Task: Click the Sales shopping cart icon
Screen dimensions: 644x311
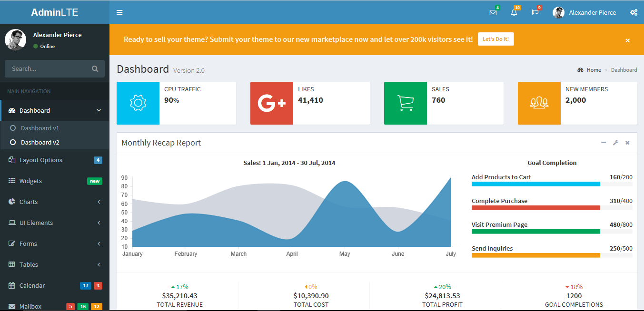Action: [406, 103]
